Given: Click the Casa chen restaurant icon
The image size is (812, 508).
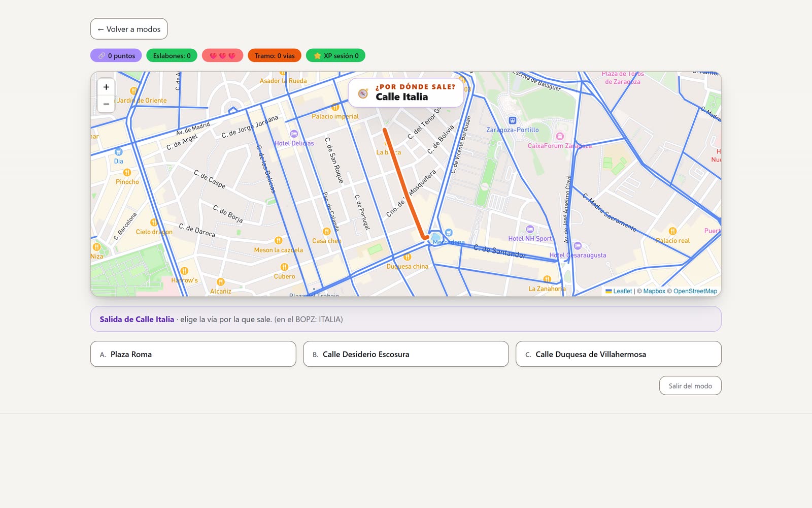Looking at the screenshot, I should pyautogui.click(x=326, y=231).
